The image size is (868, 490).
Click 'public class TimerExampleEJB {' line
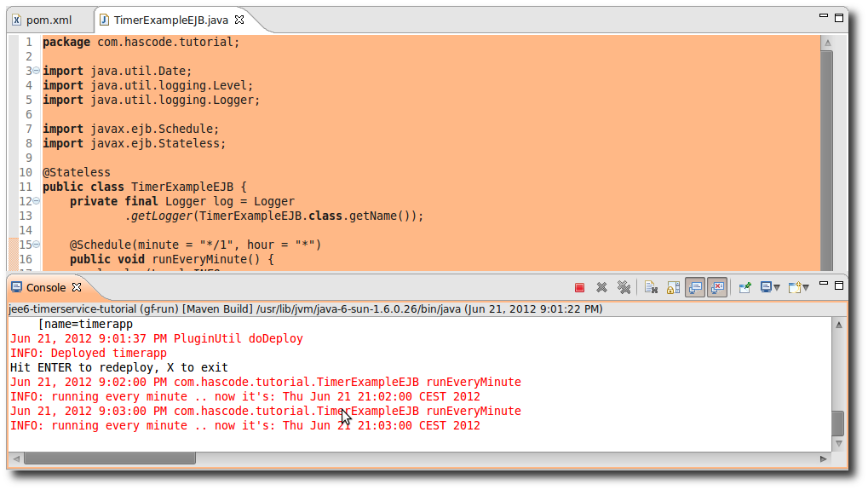(145, 187)
